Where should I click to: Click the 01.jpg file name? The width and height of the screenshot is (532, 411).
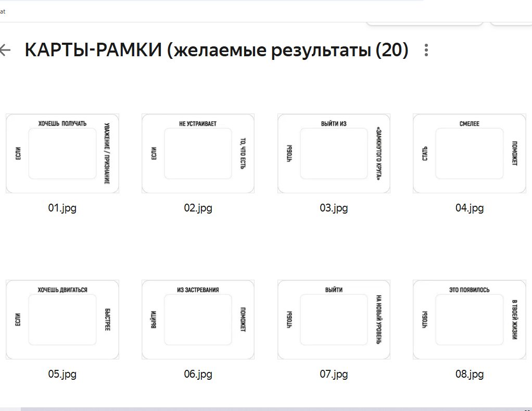pos(62,208)
